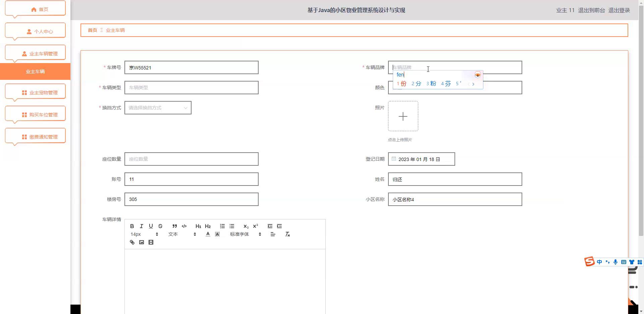The width and height of the screenshot is (644, 314).
Task: Open 首页 in the sidebar
Action: (x=35, y=9)
